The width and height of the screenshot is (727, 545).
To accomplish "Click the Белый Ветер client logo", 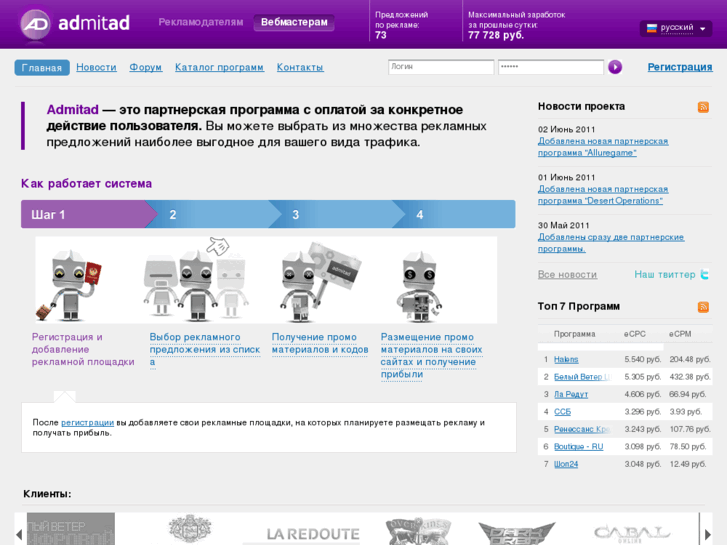I will pyautogui.click(x=71, y=529).
